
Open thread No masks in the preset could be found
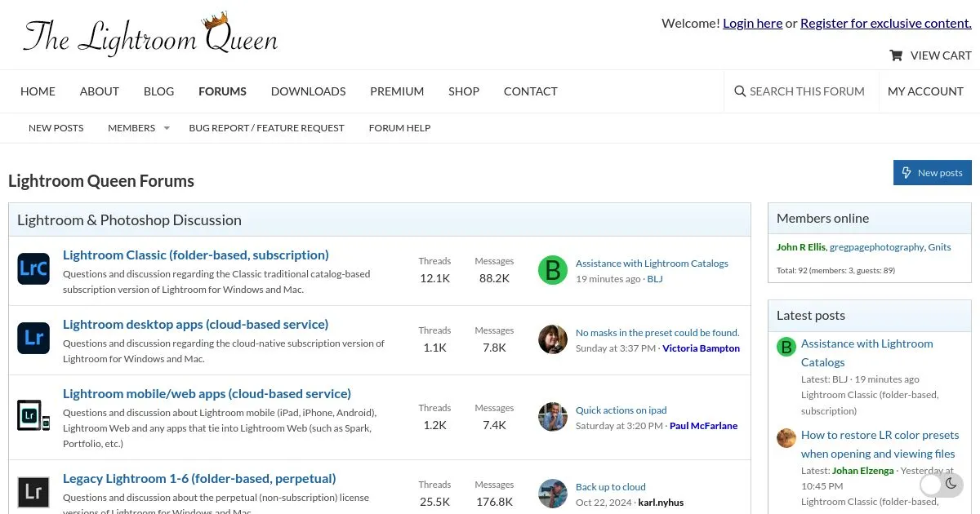tap(657, 333)
